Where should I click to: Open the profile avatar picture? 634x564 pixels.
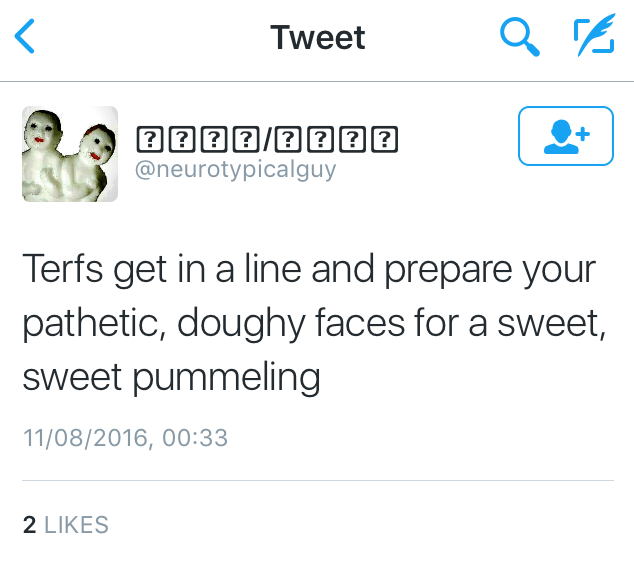point(70,154)
